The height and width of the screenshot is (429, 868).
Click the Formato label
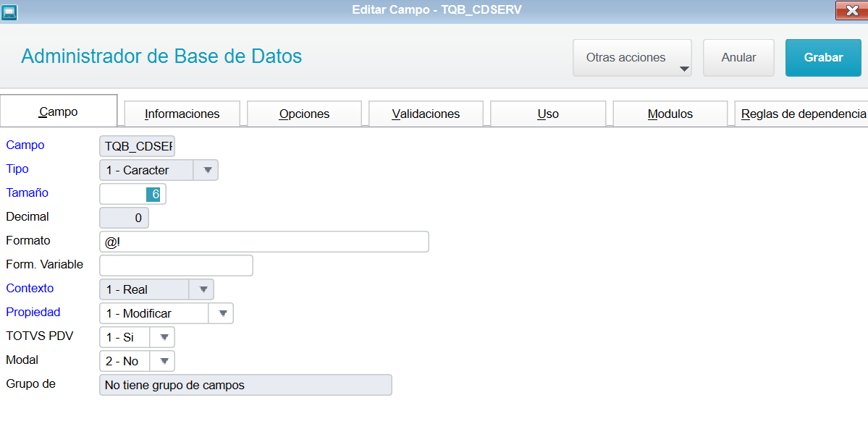tap(28, 240)
